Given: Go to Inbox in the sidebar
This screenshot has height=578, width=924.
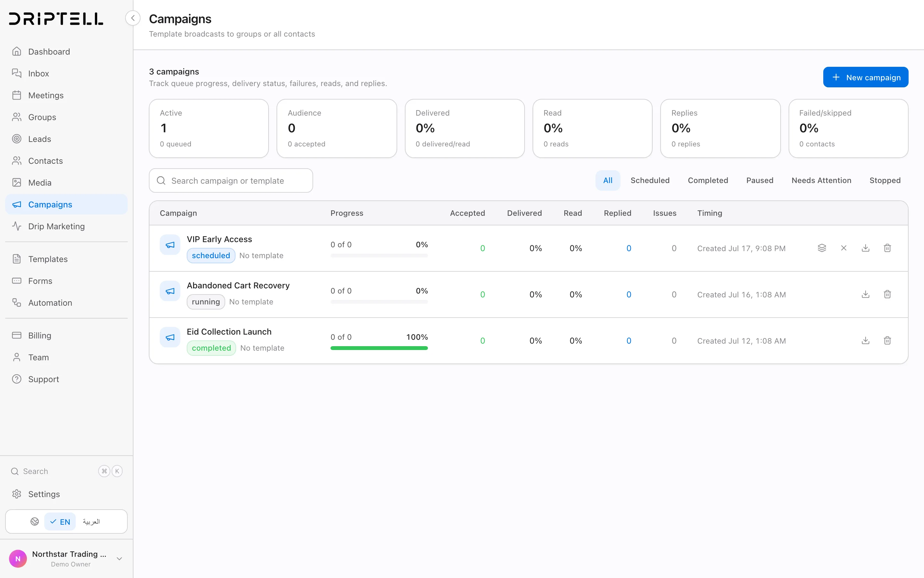Looking at the screenshot, I should click(66, 74).
